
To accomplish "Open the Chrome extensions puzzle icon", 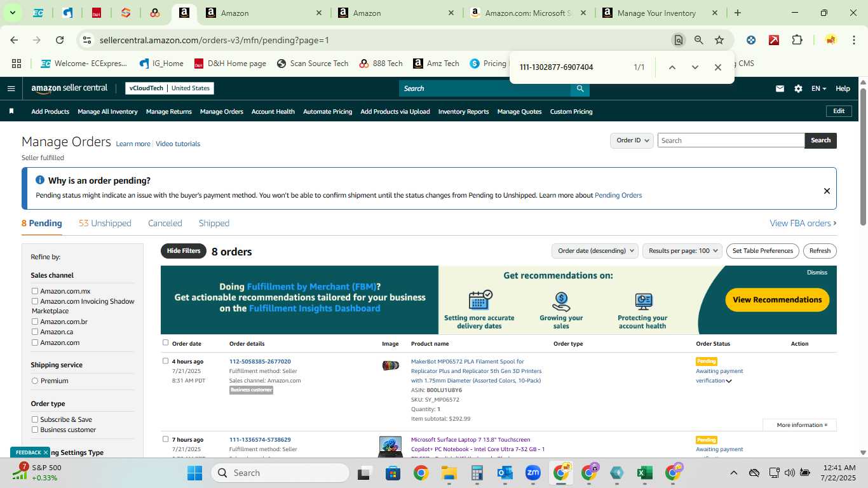I will 797,40.
